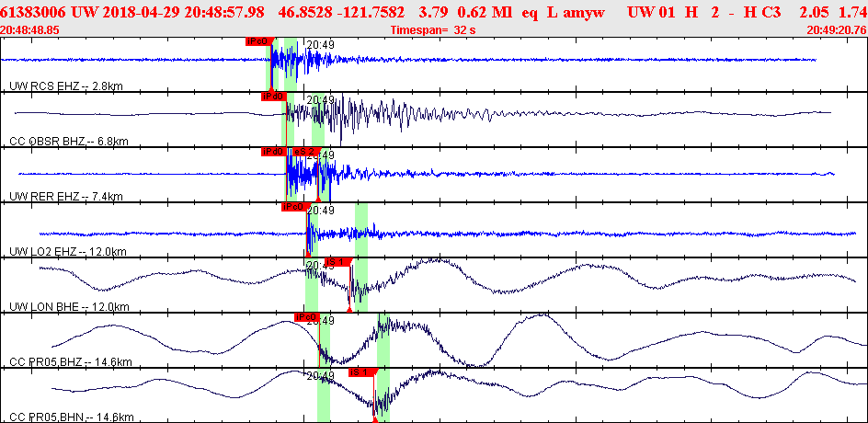The width and height of the screenshot is (868, 423).
Task: Click the later green window on OBSR trace
Action: [x=318, y=119]
